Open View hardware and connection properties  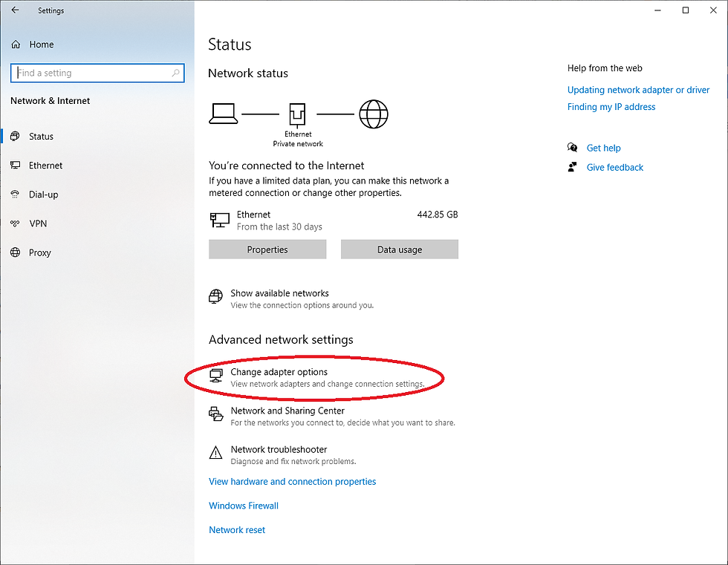point(292,482)
